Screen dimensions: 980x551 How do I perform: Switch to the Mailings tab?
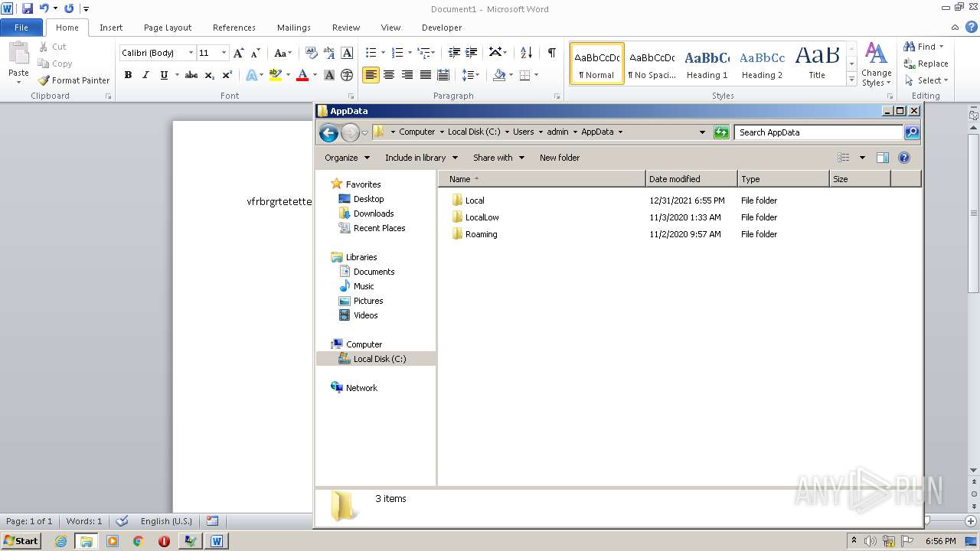pos(294,28)
